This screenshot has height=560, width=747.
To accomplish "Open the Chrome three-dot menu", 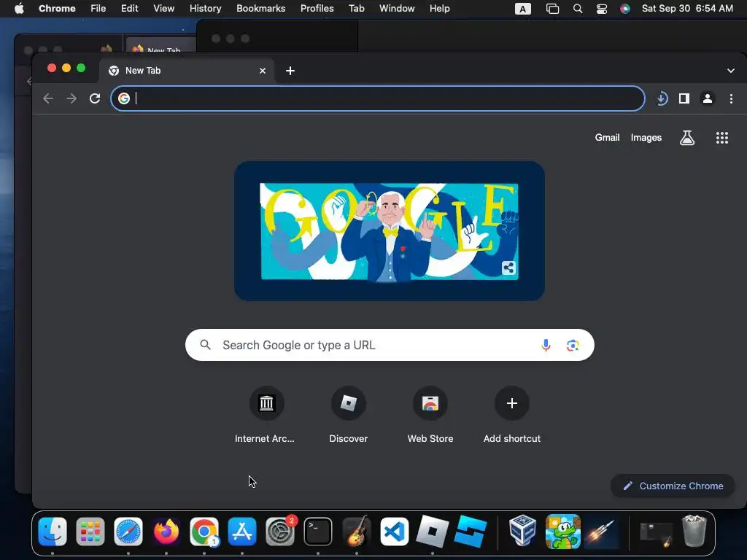I will 731,98.
